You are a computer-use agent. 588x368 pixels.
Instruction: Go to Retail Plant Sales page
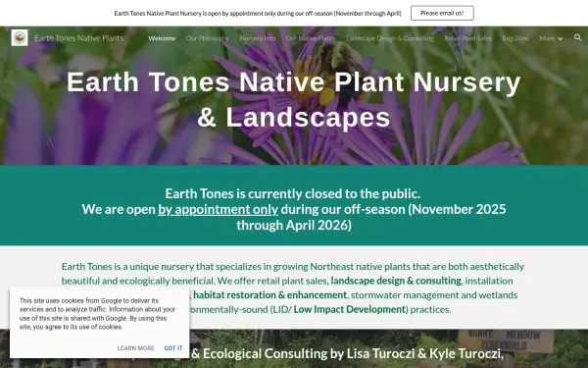467,38
